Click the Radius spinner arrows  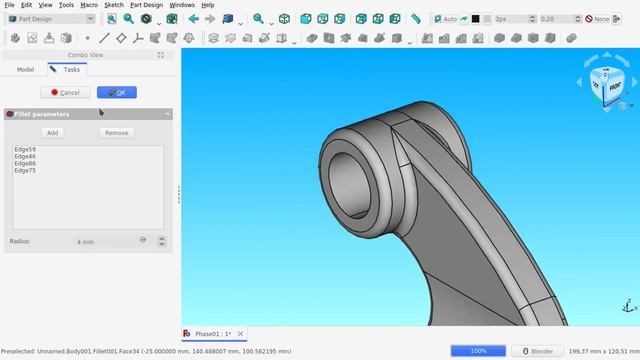click(162, 241)
